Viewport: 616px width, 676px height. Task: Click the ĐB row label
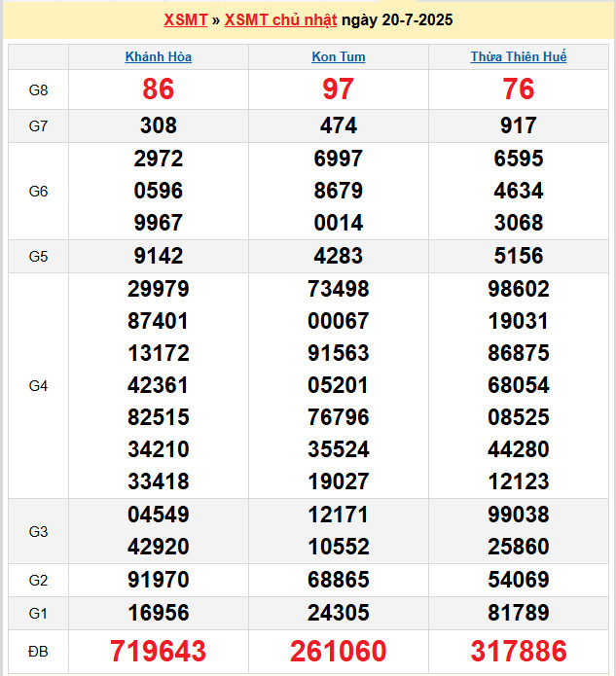pos(38,652)
